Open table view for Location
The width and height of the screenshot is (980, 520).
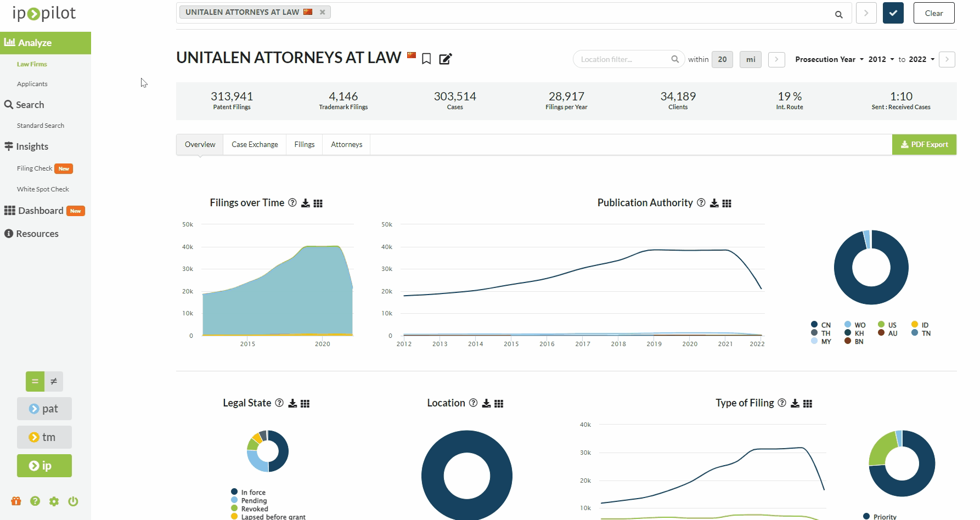499,403
